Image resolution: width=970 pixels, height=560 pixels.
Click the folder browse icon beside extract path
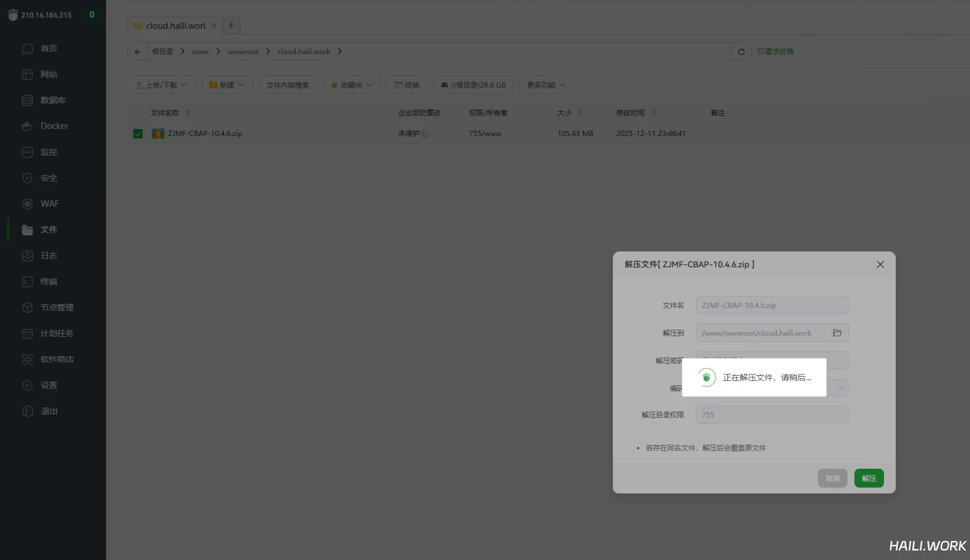point(837,333)
